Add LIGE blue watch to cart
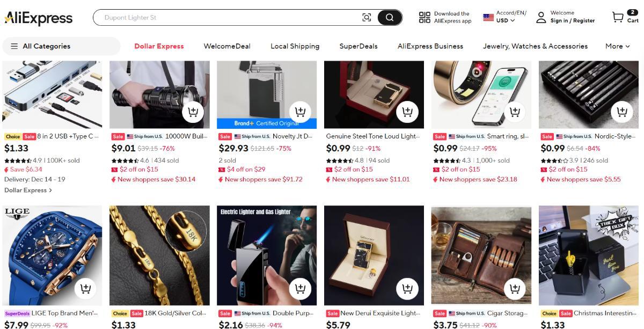 coord(85,289)
